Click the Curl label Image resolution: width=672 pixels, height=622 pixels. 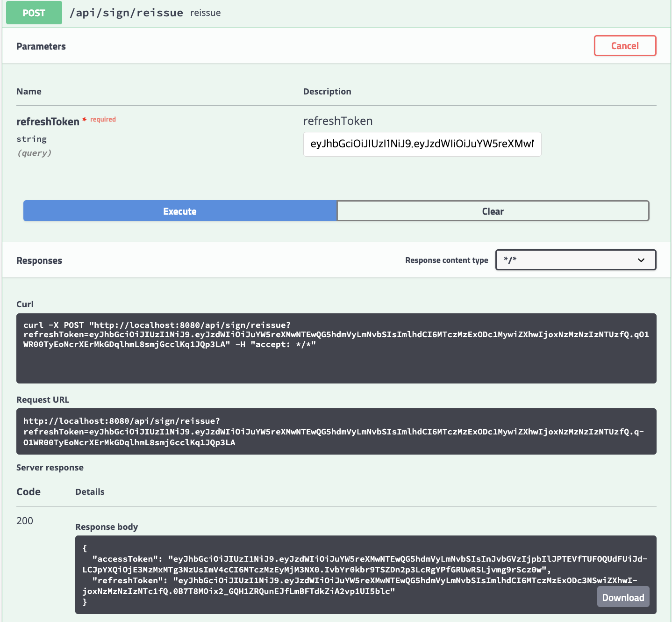click(25, 304)
